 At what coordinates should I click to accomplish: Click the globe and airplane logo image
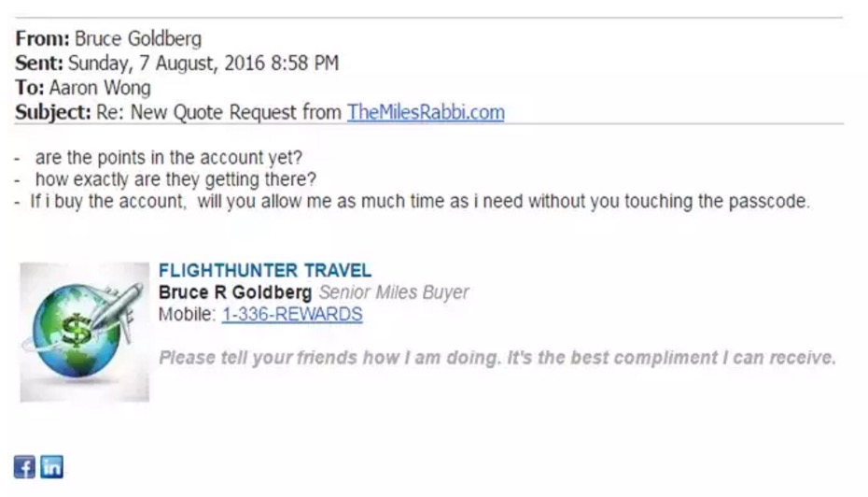coord(85,332)
